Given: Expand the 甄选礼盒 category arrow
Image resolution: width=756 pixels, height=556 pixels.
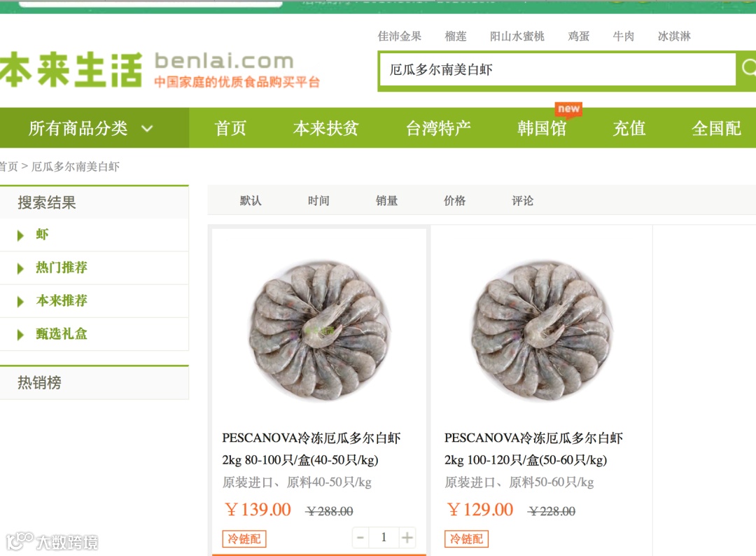Looking at the screenshot, I should [x=20, y=335].
